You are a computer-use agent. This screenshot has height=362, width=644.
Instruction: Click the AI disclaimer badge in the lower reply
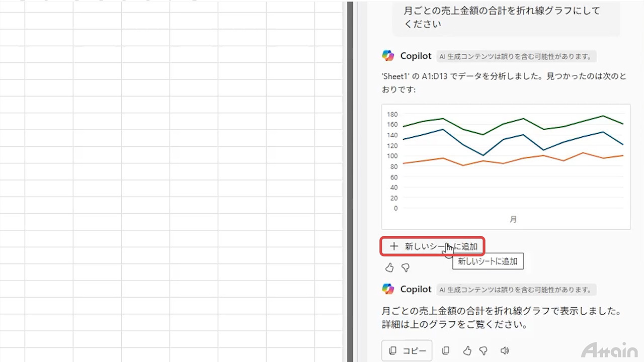point(516,290)
